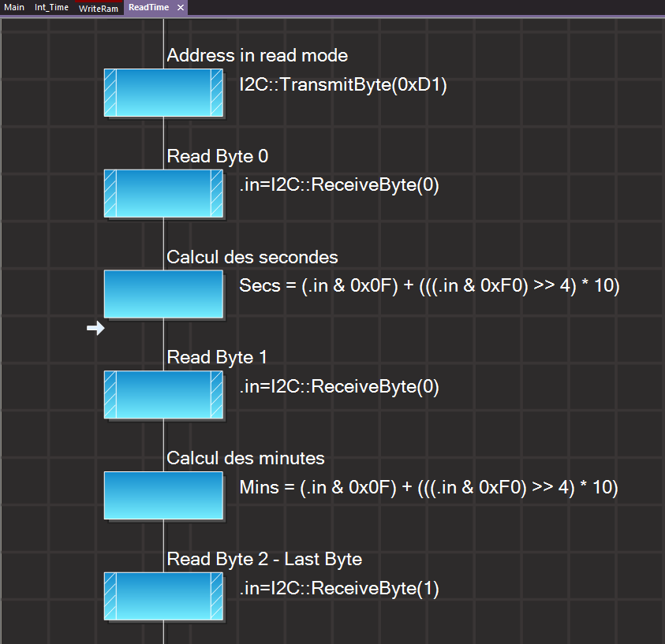Click the Mins = expression text
The width and height of the screenshot is (665, 644).
(x=428, y=488)
